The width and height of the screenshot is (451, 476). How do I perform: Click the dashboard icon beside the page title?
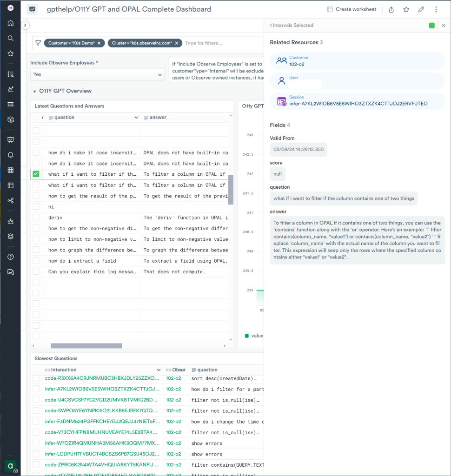pos(32,9)
